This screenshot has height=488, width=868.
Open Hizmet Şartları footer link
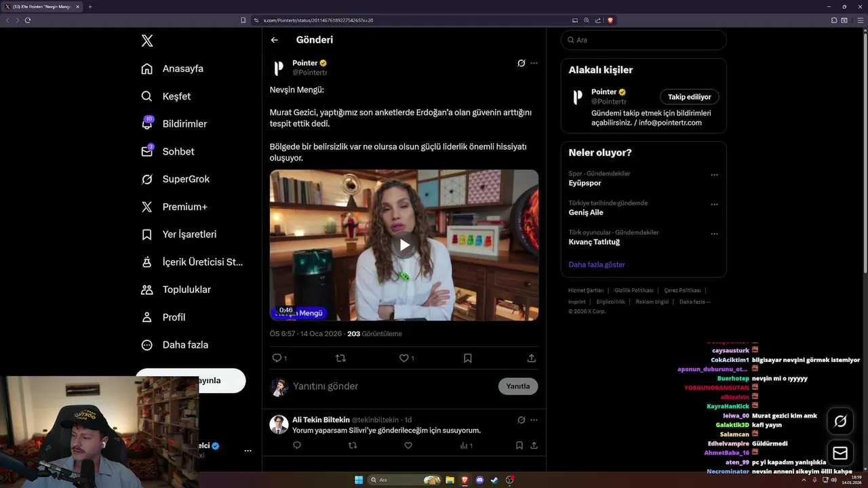point(586,290)
